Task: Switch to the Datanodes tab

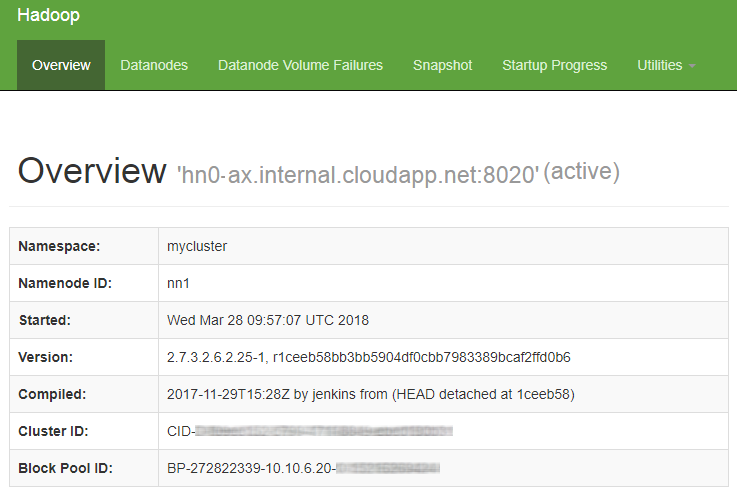Action: (154, 65)
